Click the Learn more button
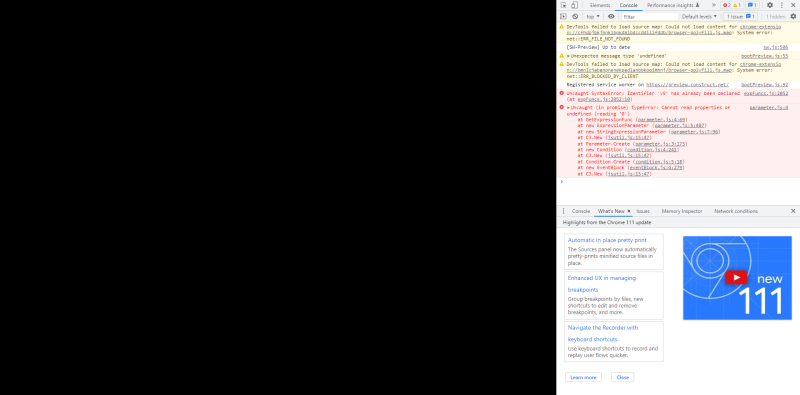The image size is (800, 395). coord(583,377)
